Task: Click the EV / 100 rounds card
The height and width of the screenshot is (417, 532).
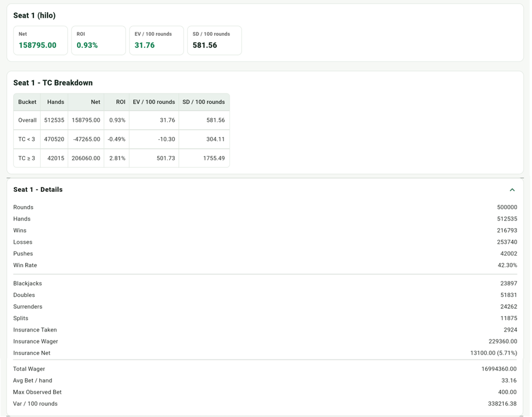Action: tap(157, 41)
